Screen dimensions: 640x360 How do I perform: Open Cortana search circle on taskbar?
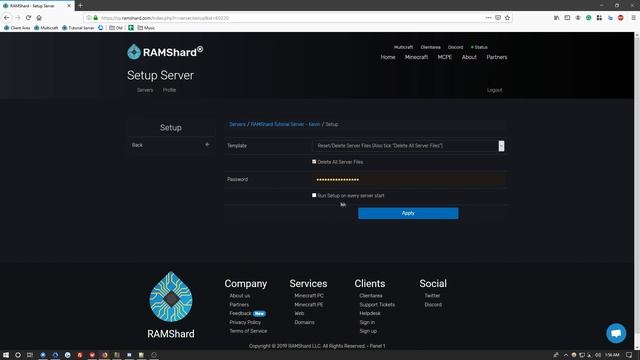coord(18,355)
